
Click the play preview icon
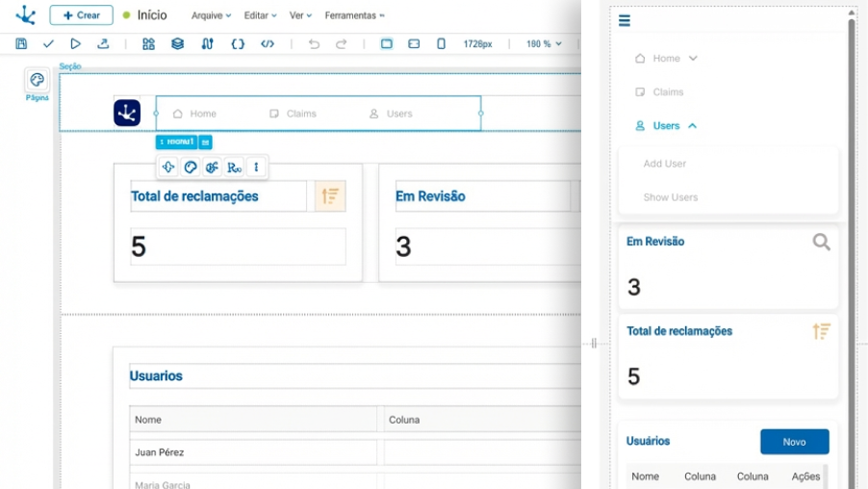[x=75, y=44]
